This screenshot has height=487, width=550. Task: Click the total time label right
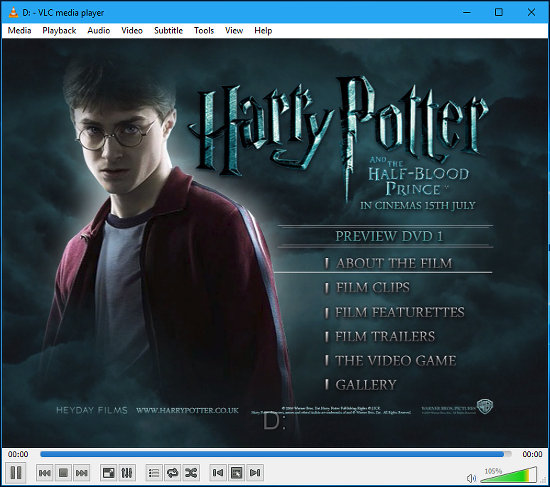(532, 454)
